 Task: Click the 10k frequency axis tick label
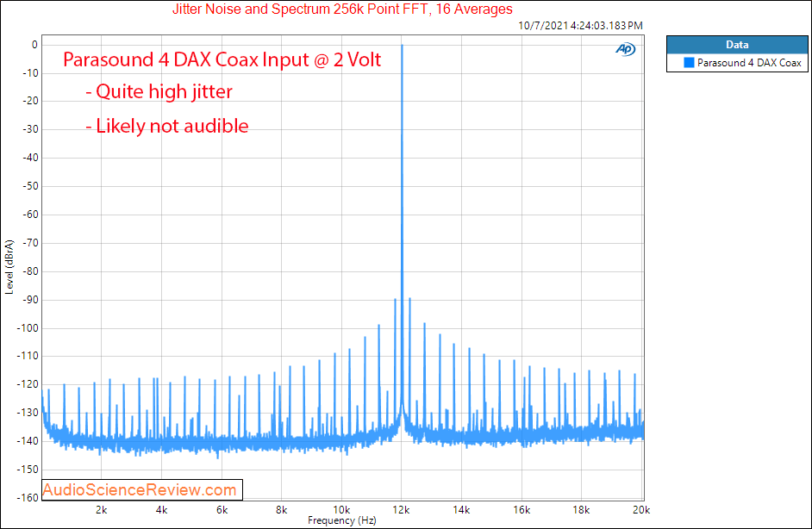coord(341,510)
